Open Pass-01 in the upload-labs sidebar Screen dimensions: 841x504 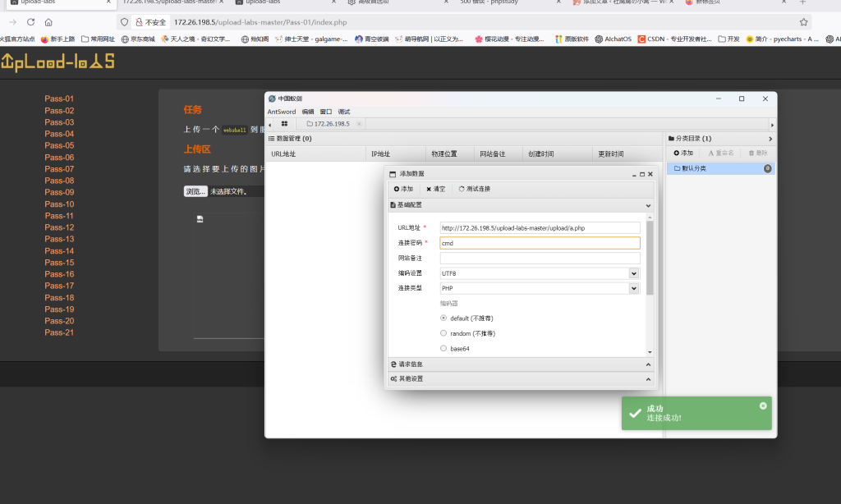(x=59, y=99)
